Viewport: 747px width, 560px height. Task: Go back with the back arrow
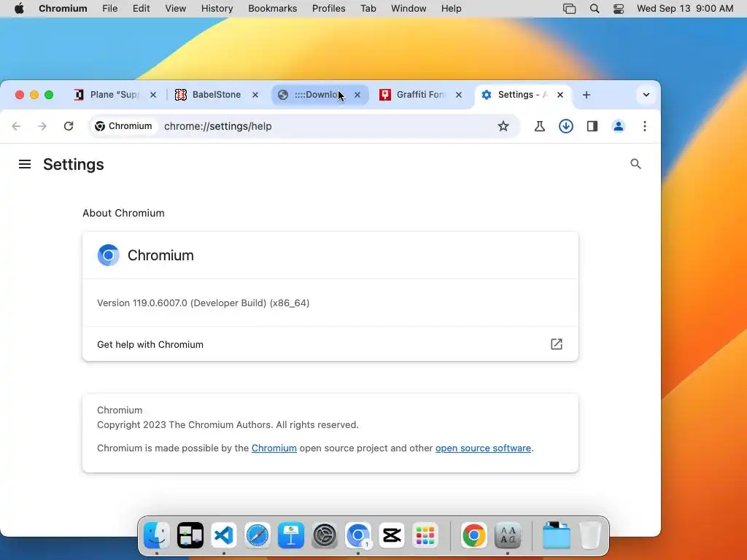pyautogui.click(x=16, y=126)
